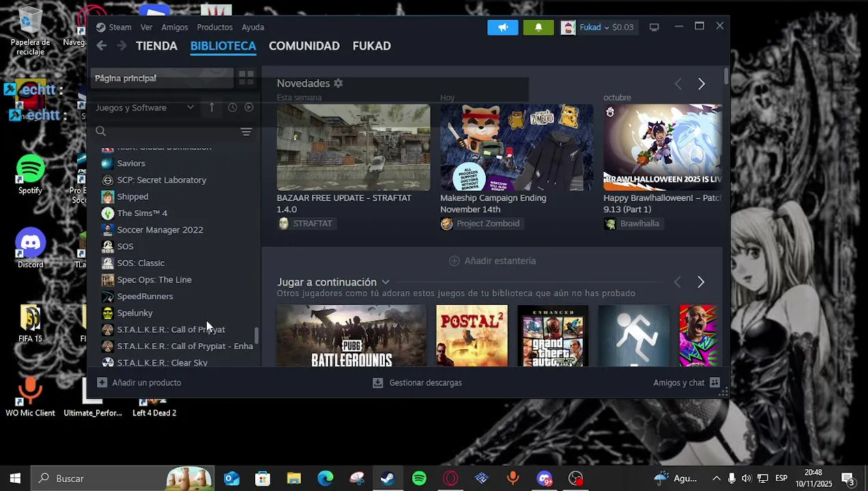Go forward with the right navigation arrow
Image resolution: width=868 pixels, height=491 pixels.
121,46
